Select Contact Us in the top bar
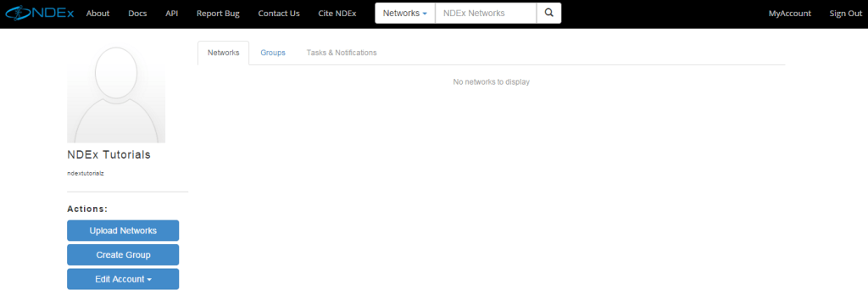Viewport: 868px width, 307px height. click(279, 14)
